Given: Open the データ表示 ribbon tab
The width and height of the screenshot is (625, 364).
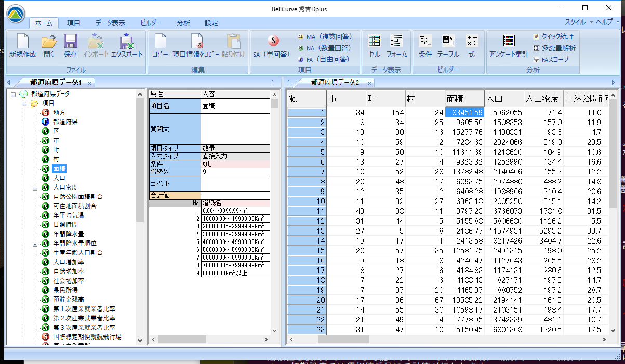Looking at the screenshot, I should 110,23.
